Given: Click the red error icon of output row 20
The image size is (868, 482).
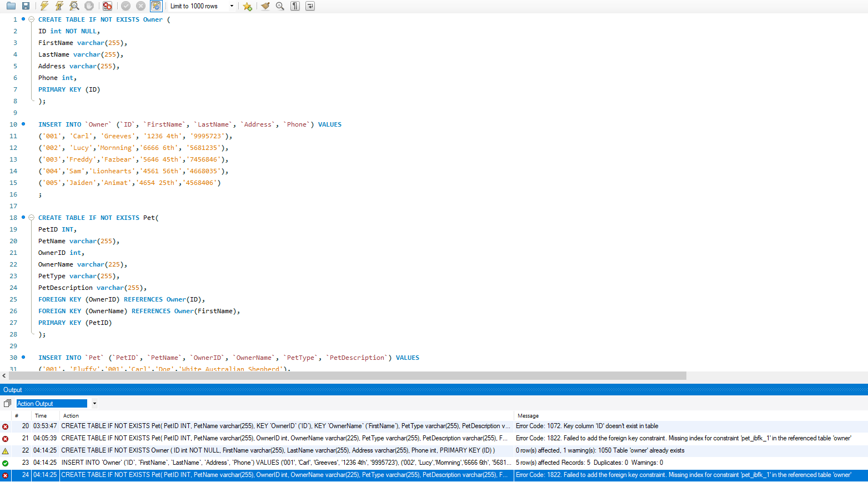Looking at the screenshot, I should pyautogui.click(x=6, y=426).
